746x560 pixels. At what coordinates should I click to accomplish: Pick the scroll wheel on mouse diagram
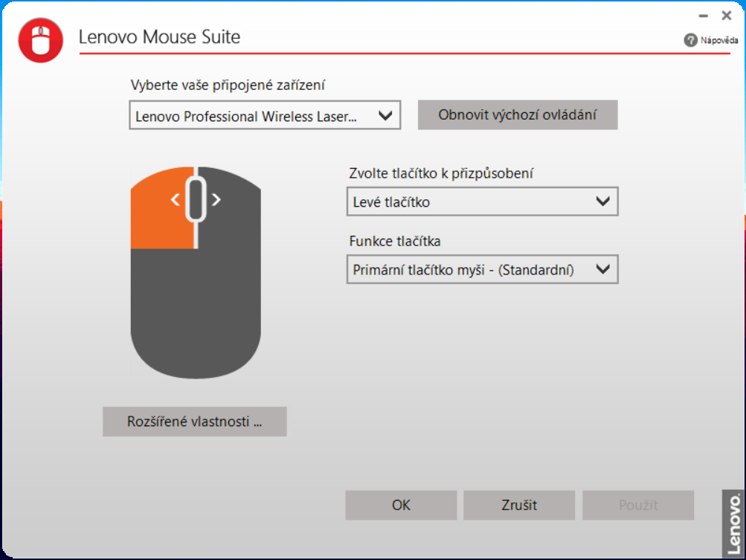(195, 199)
